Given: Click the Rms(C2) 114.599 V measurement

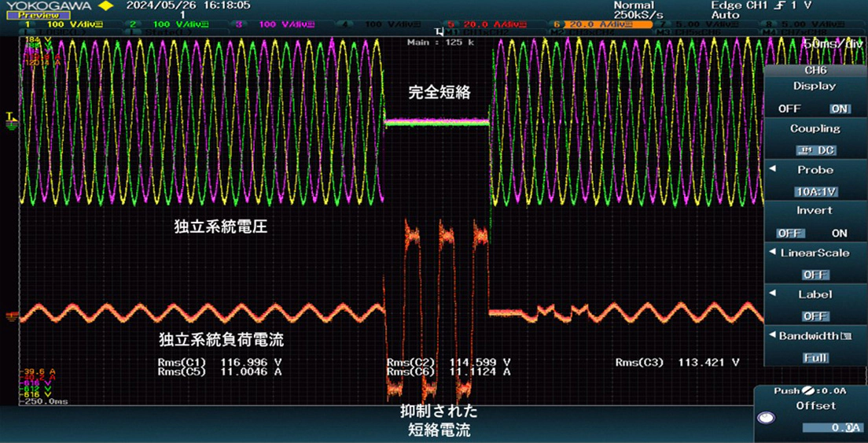Looking at the screenshot, I should coord(449,362).
